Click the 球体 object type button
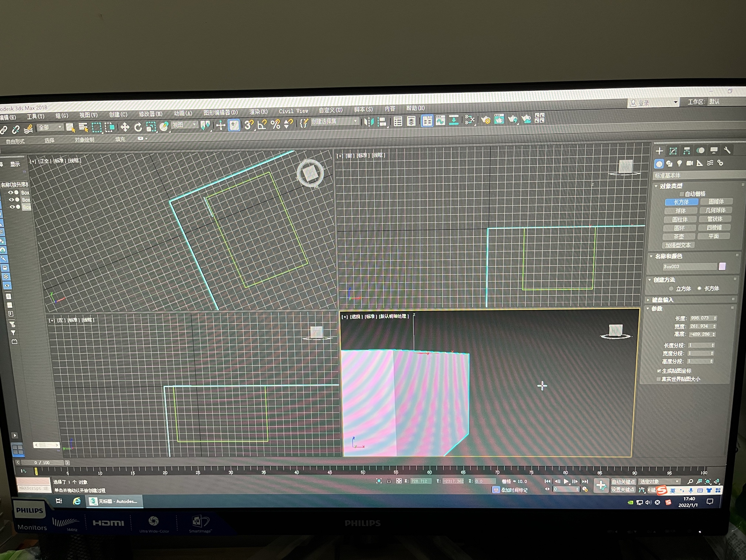Viewport: 746px width, 560px height. pos(680,211)
